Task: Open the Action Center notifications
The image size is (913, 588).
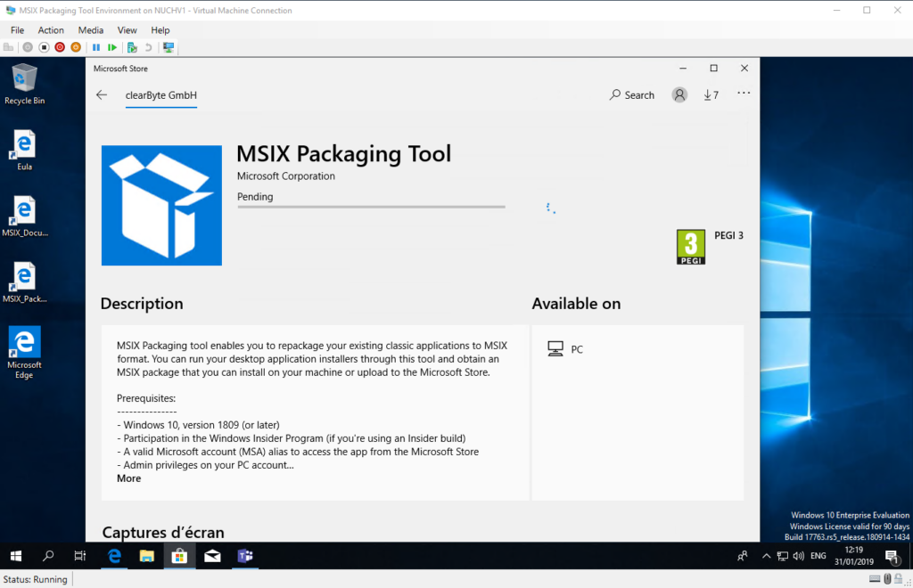Action: click(892, 557)
